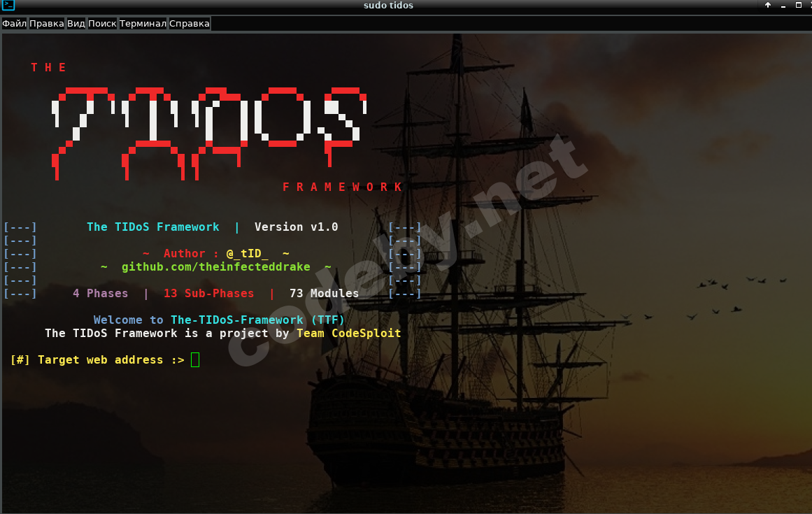Viewport: 812px width, 514px height.
Task: Click 'The TIDoS Framework' cyan heading
Action: (x=153, y=227)
